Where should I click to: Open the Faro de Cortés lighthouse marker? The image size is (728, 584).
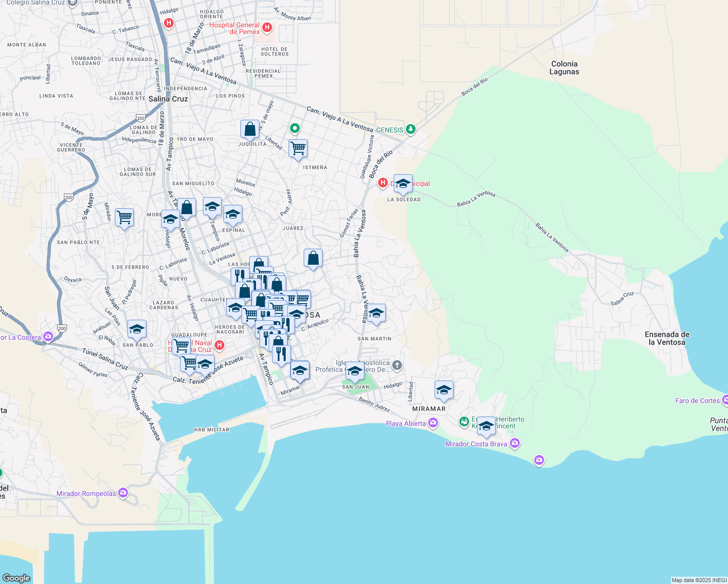pos(727,400)
